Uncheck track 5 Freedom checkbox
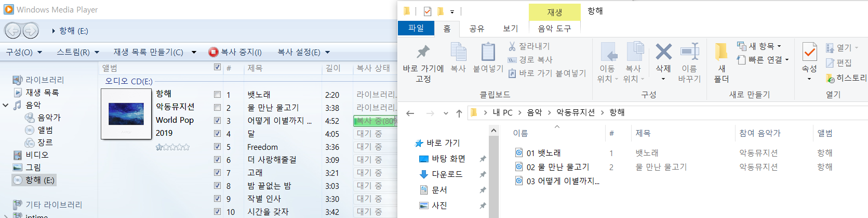This screenshot has width=868, height=218. (x=218, y=147)
